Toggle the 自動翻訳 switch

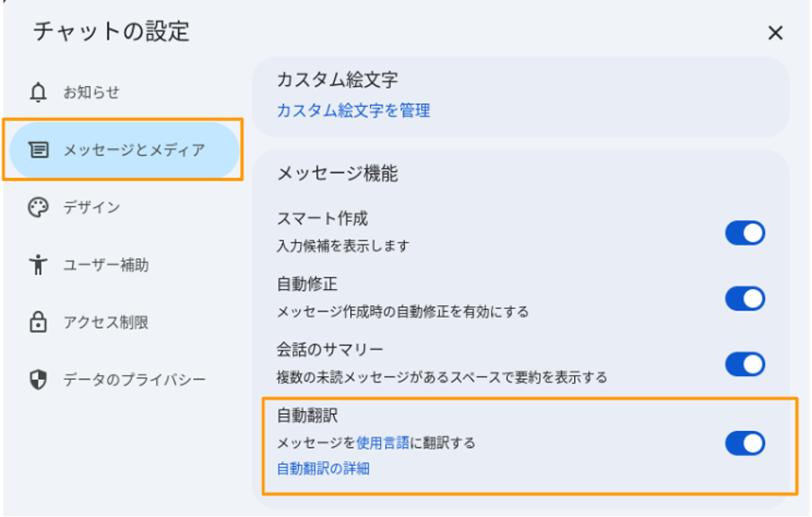tap(745, 443)
